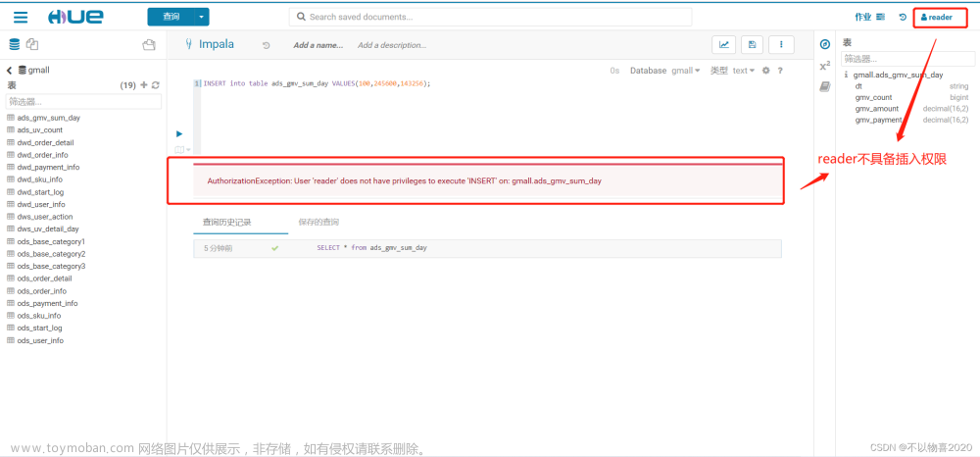Select the database sources icon in left panel
Screen dimensions: 980x457
coord(15,44)
